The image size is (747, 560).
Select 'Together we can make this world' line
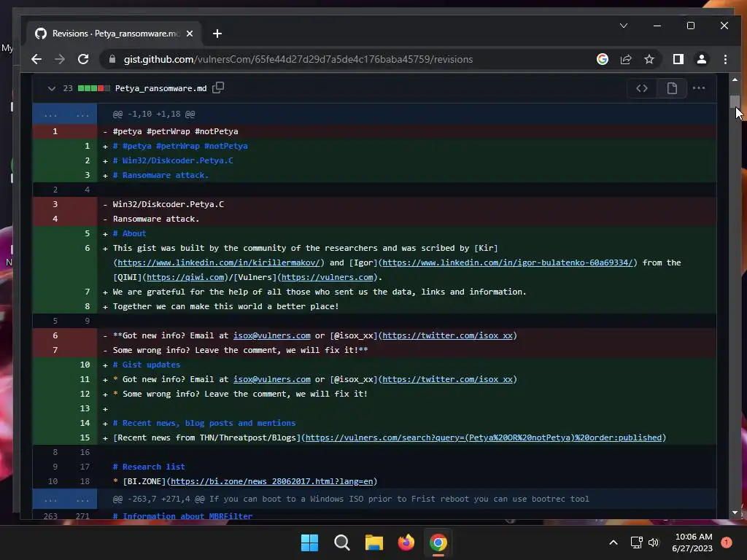(225, 306)
